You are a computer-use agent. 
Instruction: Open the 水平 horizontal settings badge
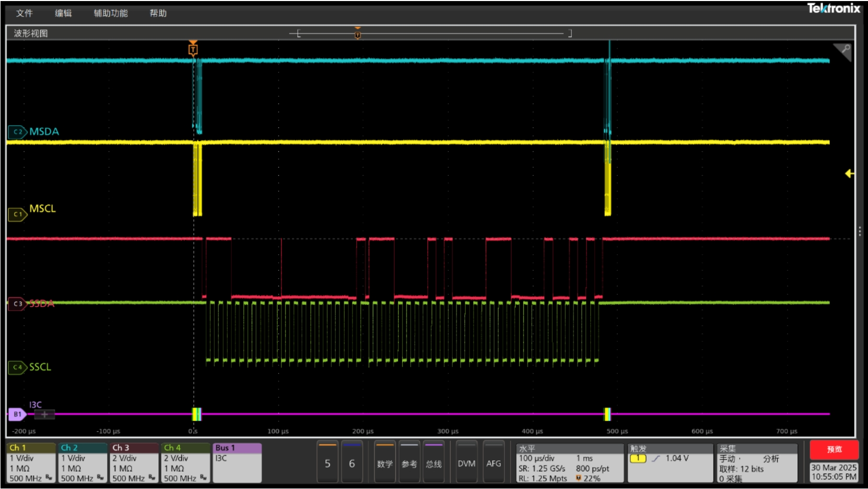pos(570,463)
